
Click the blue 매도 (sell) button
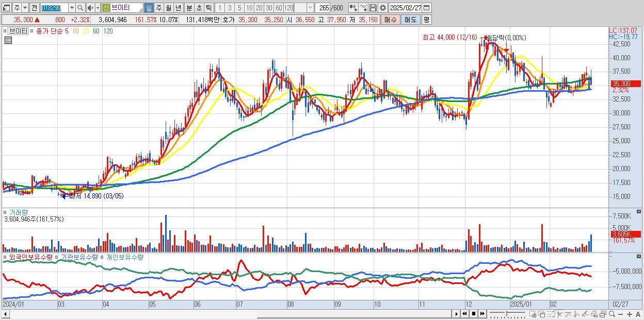(411, 20)
